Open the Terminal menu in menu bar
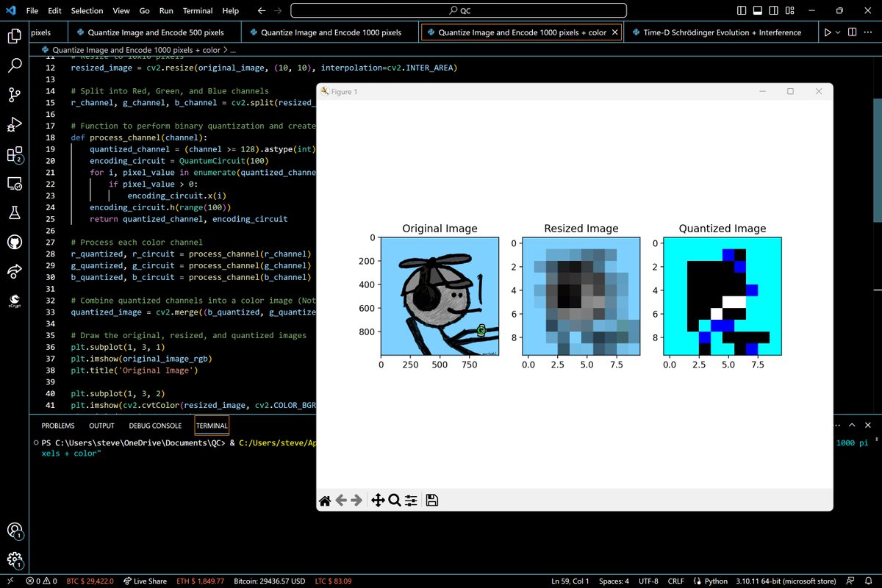 point(198,11)
